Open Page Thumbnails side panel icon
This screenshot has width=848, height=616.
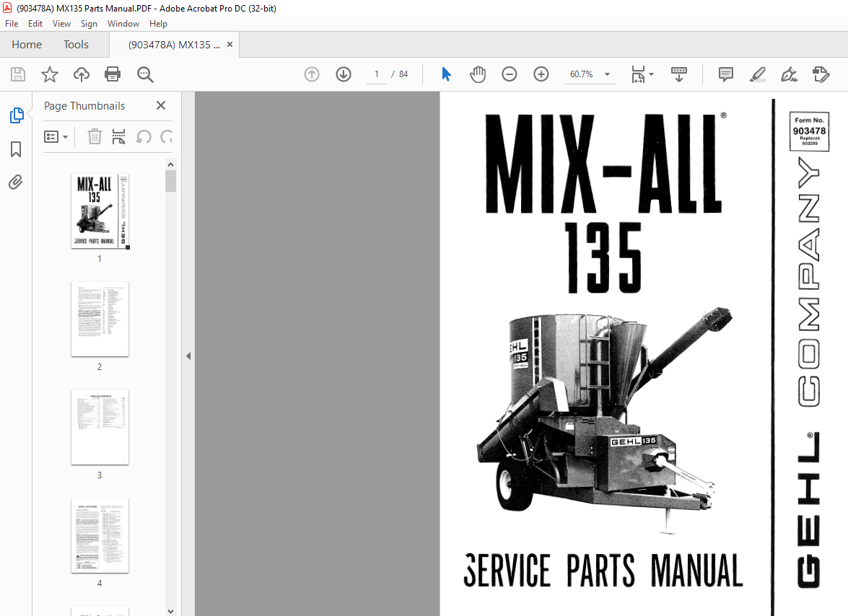pos(16,115)
